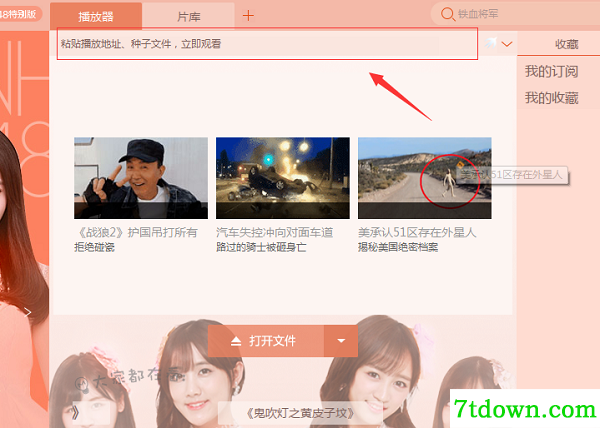
Task: Open the 片库 tab
Action: [188, 16]
